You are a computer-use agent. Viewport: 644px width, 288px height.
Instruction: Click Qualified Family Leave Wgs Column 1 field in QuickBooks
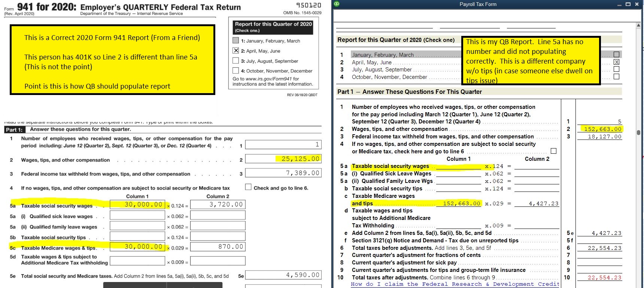click(459, 181)
